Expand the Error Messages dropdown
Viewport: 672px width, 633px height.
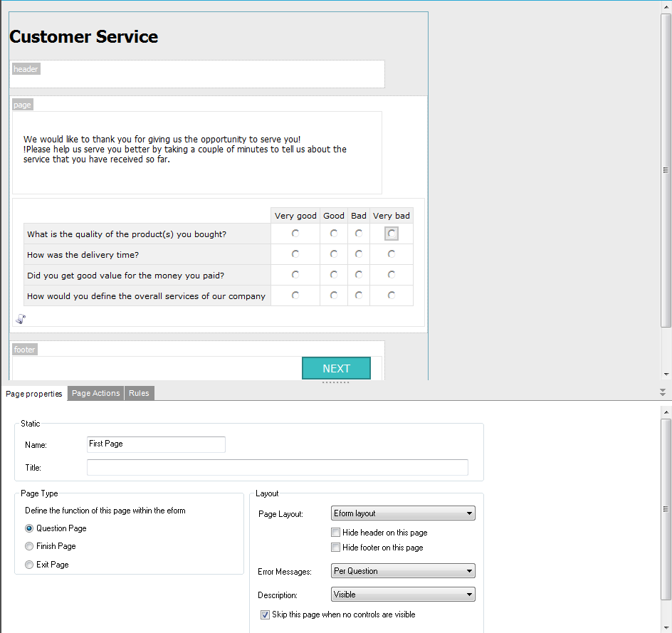point(403,571)
